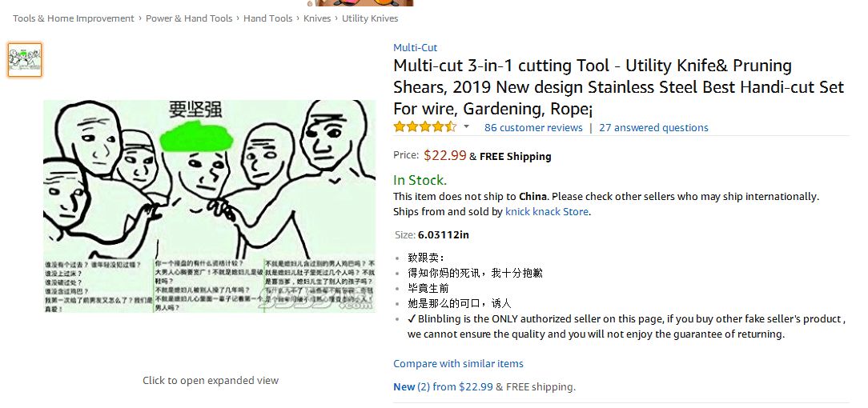The height and width of the screenshot is (408, 868).
Task: Select the small product thumbnail image
Action: [25, 60]
